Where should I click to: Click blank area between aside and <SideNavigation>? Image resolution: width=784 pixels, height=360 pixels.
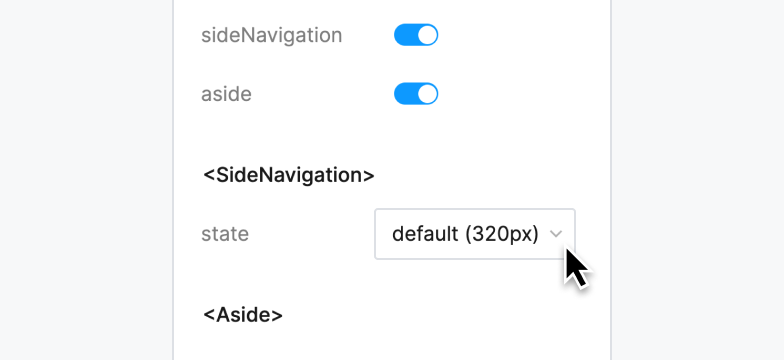click(x=390, y=135)
